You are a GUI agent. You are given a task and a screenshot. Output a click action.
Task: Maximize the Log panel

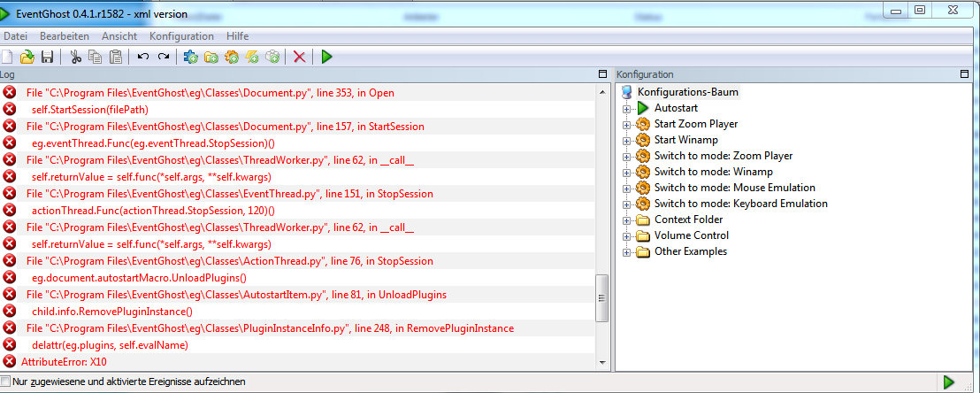602,73
